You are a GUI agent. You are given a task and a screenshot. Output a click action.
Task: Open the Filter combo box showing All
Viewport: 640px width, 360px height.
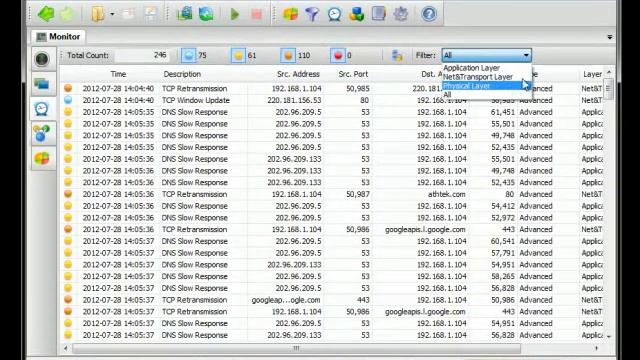(486, 55)
